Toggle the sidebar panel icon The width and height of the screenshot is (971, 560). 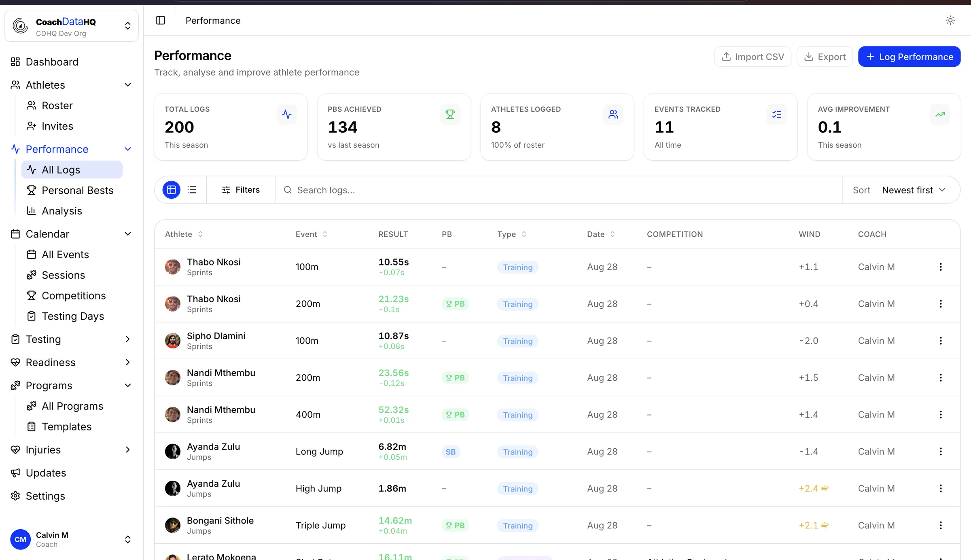click(x=161, y=20)
